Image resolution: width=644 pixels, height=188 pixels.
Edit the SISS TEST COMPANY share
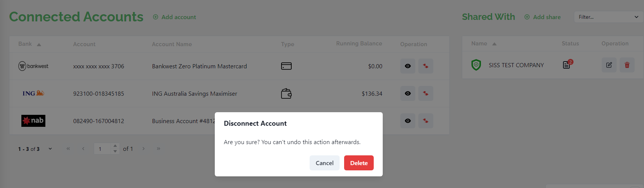click(x=609, y=65)
